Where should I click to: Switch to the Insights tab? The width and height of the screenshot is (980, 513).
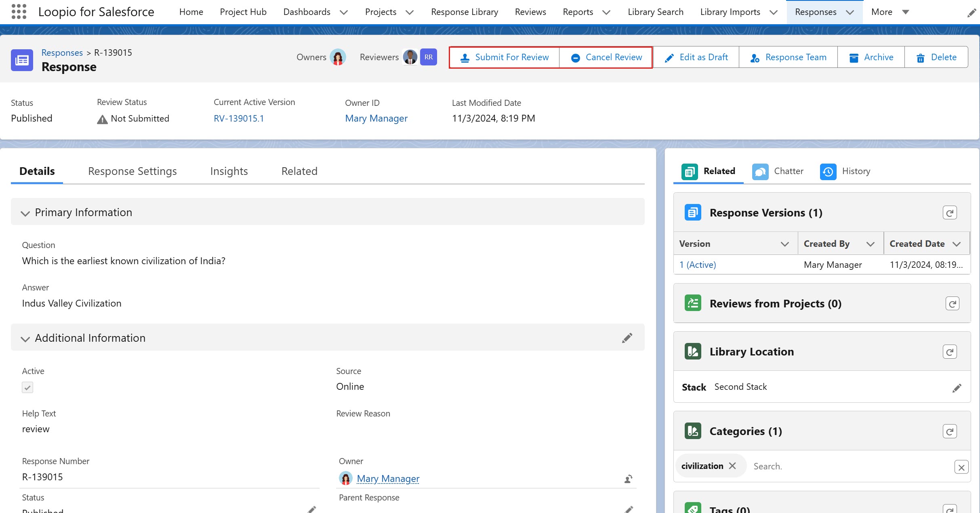click(x=229, y=171)
